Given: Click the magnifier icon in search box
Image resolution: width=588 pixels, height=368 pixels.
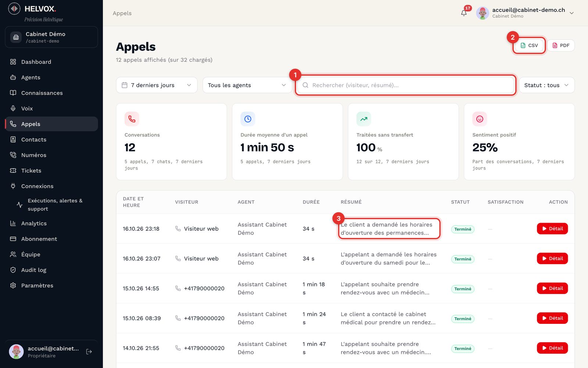Looking at the screenshot, I should 305,85.
